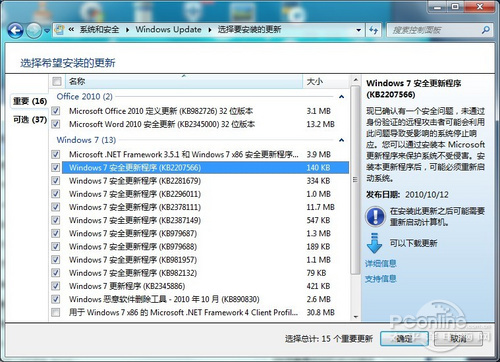Select the Windows 恶意软件删除工具 row text
Image resolution: width=500 pixels, height=362 pixels.
tap(164, 299)
